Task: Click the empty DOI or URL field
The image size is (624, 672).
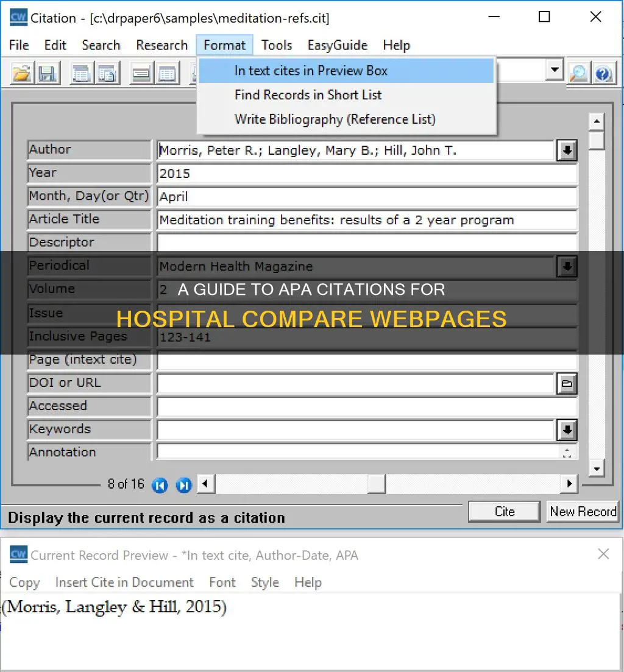Action: tap(356, 383)
